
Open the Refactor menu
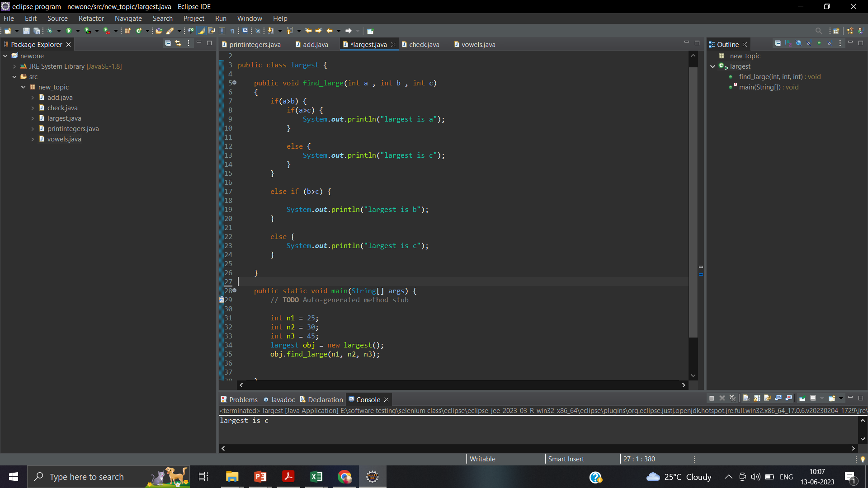[x=91, y=19]
